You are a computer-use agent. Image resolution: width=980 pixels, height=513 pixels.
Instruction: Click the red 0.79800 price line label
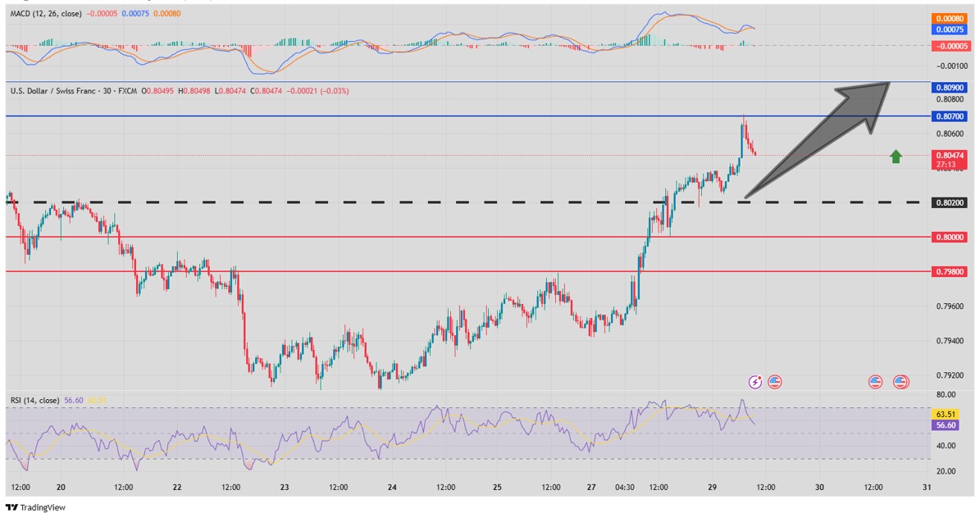(x=950, y=272)
